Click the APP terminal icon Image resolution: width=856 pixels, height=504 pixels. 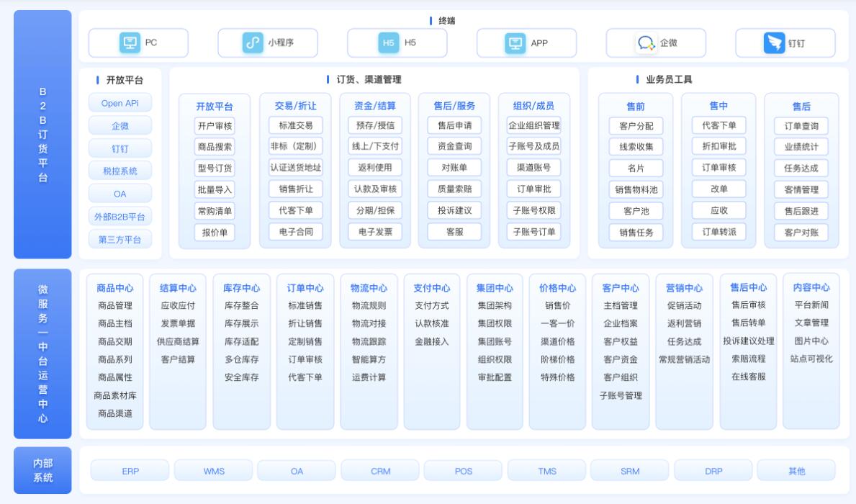tap(516, 43)
